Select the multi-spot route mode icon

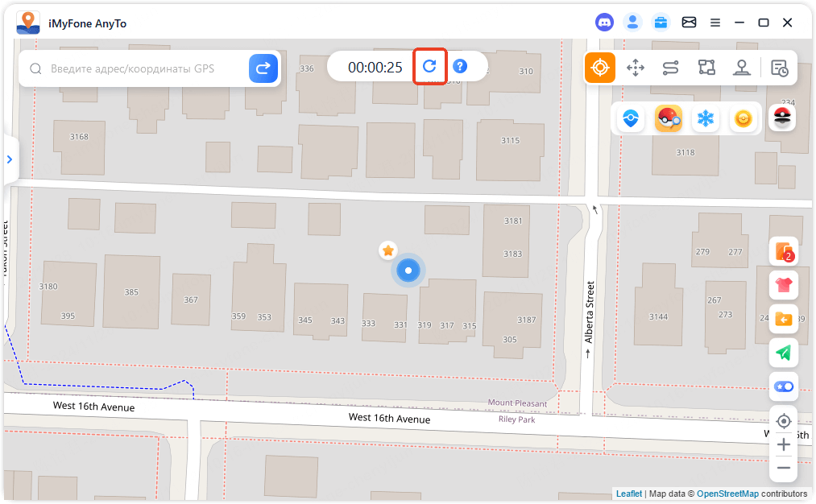[706, 68]
